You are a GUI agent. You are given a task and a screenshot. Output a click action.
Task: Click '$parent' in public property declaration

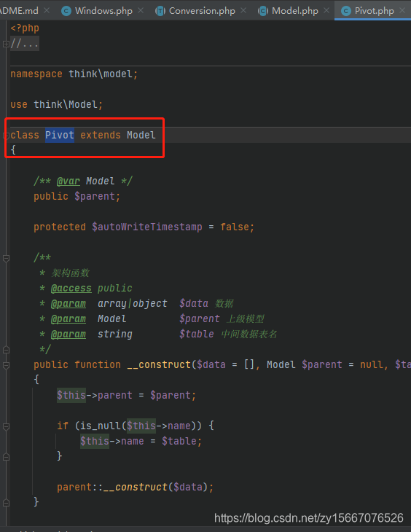(95, 197)
